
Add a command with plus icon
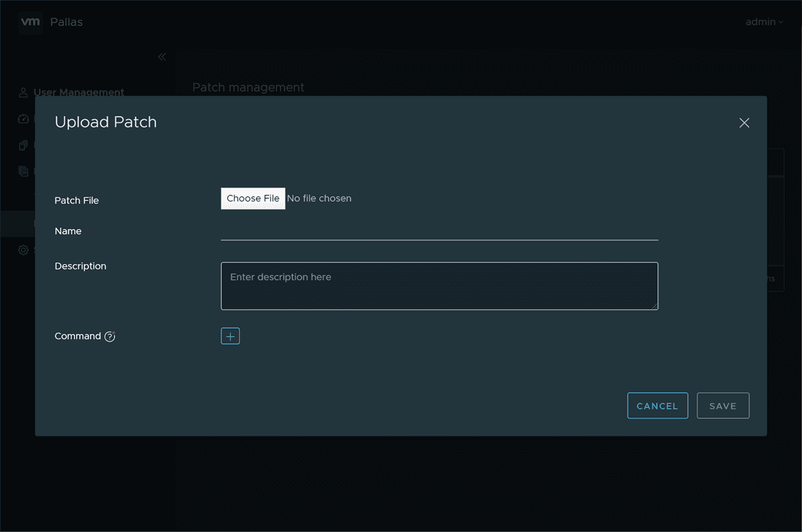click(230, 337)
